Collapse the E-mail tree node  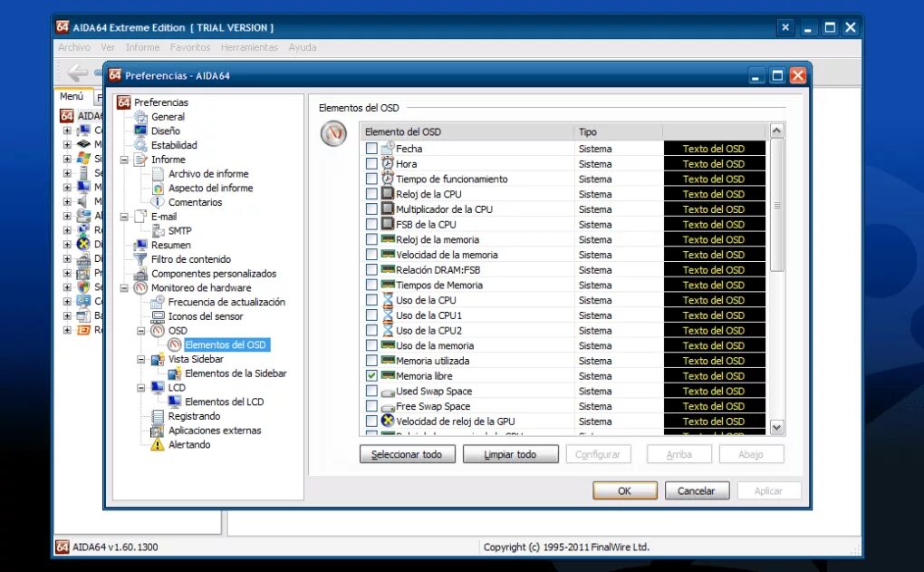[124, 217]
